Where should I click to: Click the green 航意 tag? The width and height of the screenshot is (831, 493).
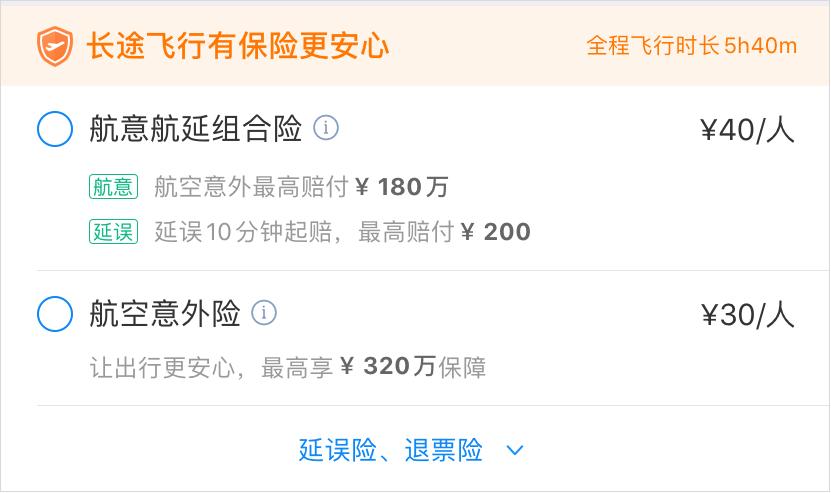pos(112,187)
